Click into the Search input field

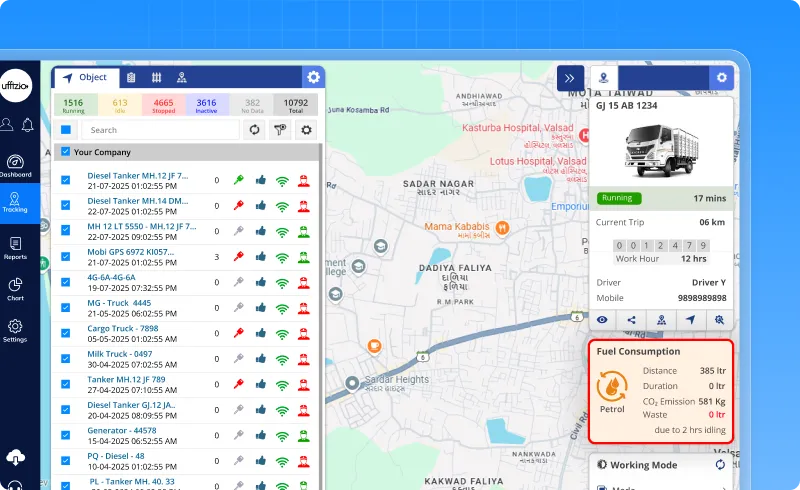[160, 130]
